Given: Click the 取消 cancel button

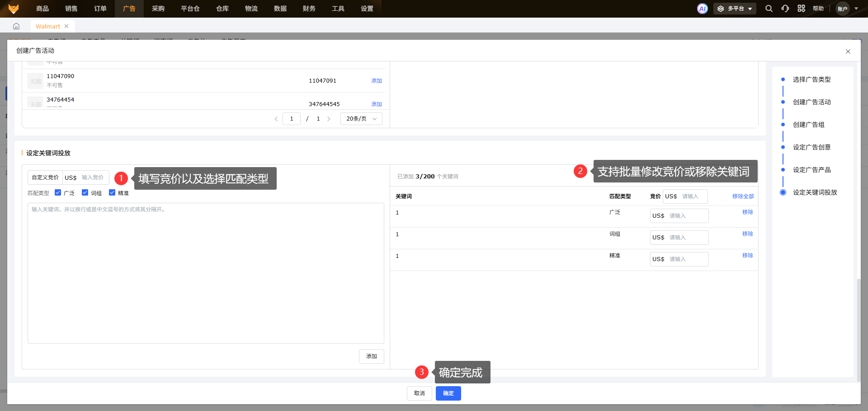Looking at the screenshot, I should click(x=420, y=393).
